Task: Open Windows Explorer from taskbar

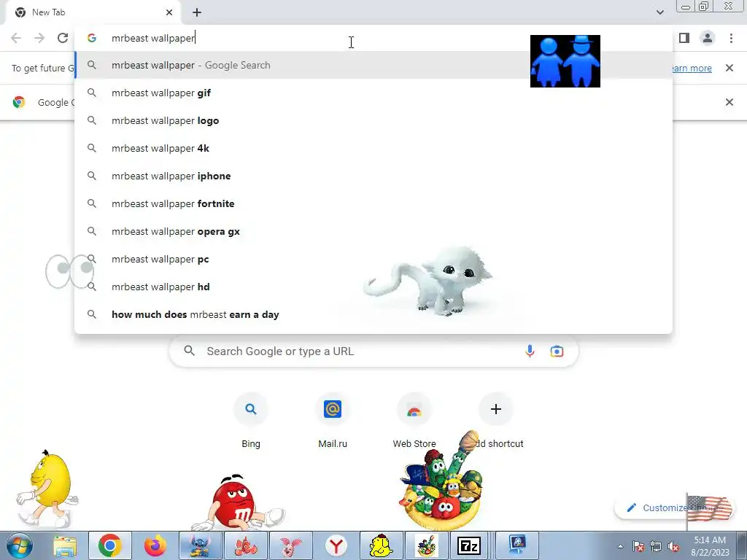Action: point(65,545)
